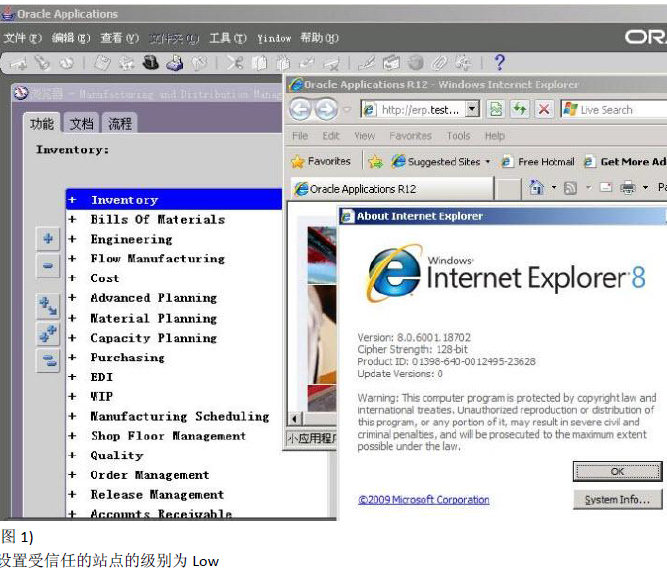Select the Oracle Applications R12 browser tab
Viewport: 667px width, 578px height.
[392, 188]
